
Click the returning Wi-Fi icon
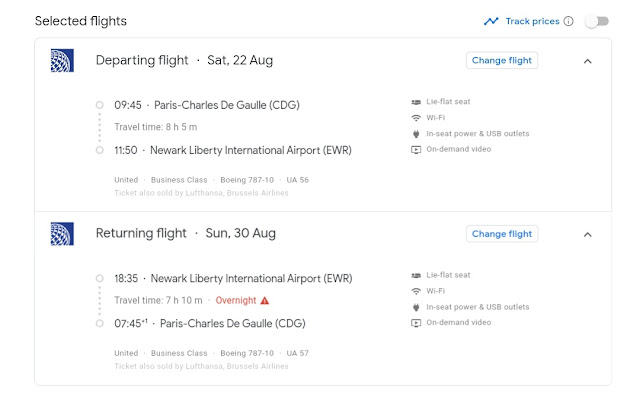click(x=416, y=291)
